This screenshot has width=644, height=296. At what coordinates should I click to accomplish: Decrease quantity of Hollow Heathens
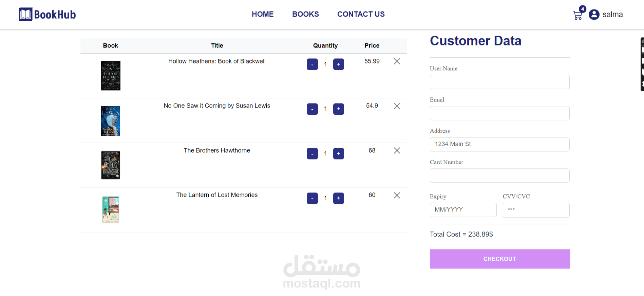coord(312,64)
